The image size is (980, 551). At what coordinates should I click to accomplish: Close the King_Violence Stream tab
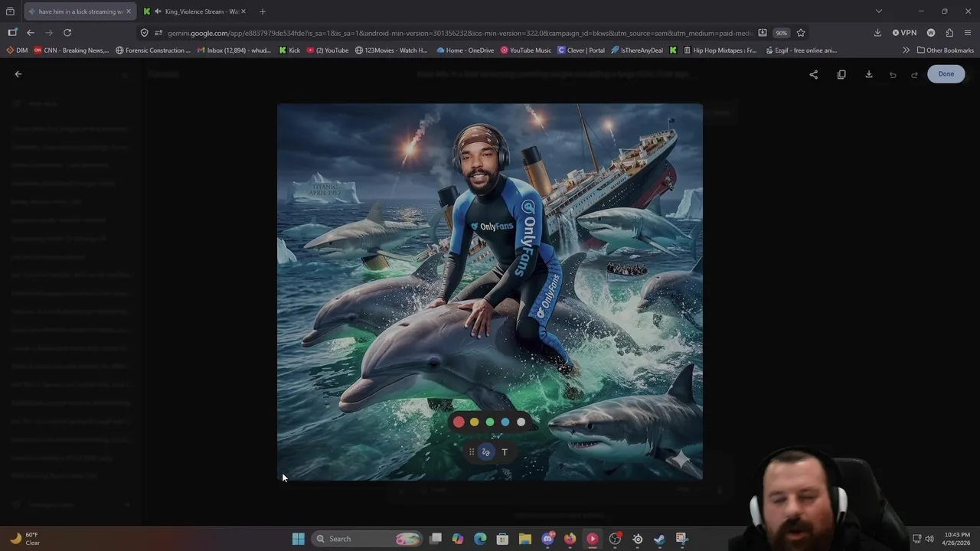point(243,11)
